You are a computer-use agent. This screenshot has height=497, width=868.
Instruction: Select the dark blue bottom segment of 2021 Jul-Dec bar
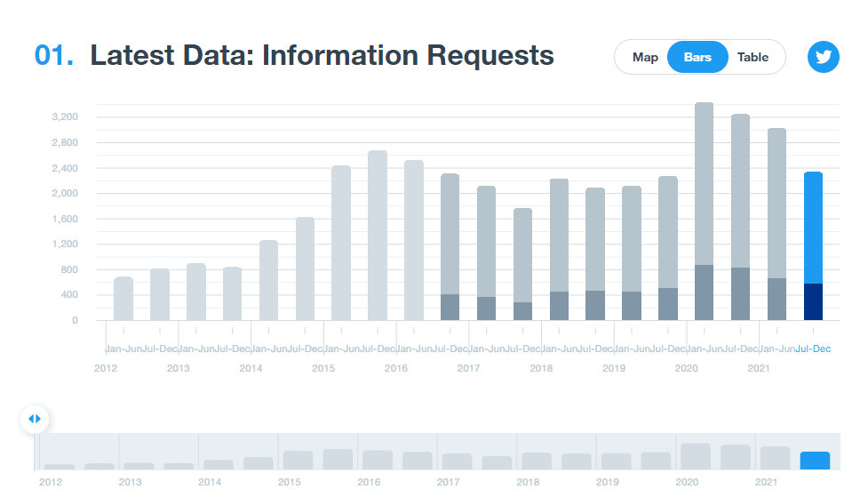pos(813,301)
